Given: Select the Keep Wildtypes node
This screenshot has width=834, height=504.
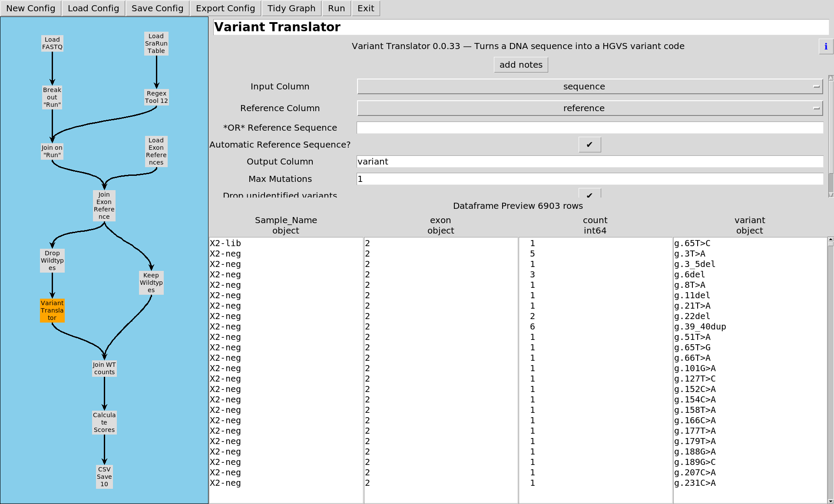Looking at the screenshot, I should click(151, 283).
